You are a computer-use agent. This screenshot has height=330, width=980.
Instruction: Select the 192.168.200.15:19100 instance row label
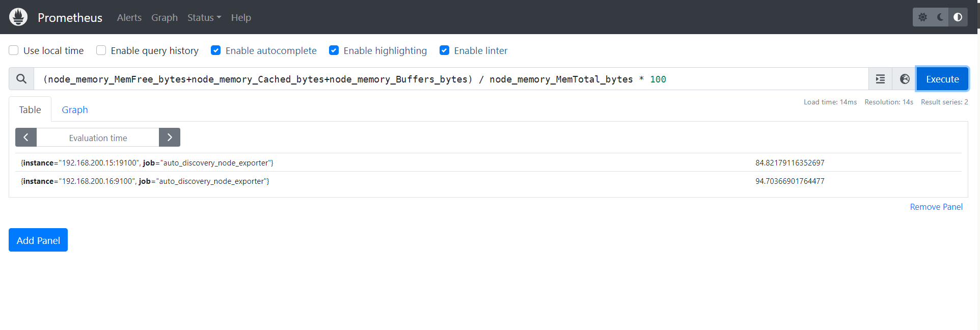click(x=147, y=163)
